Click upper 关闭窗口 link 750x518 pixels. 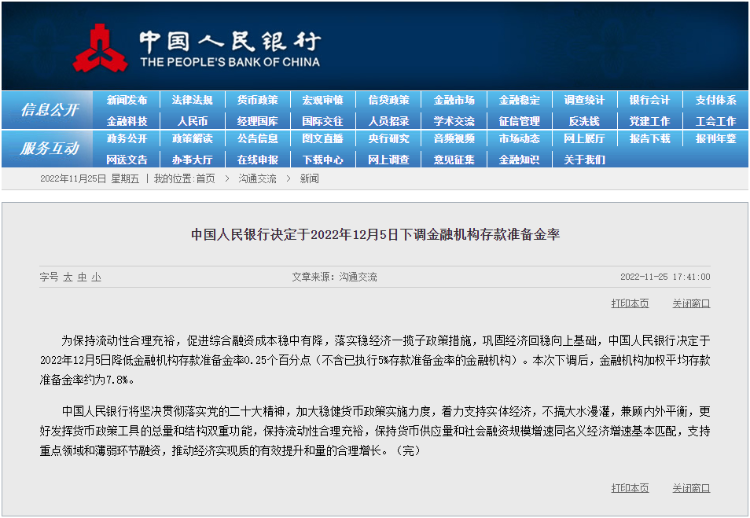691,303
